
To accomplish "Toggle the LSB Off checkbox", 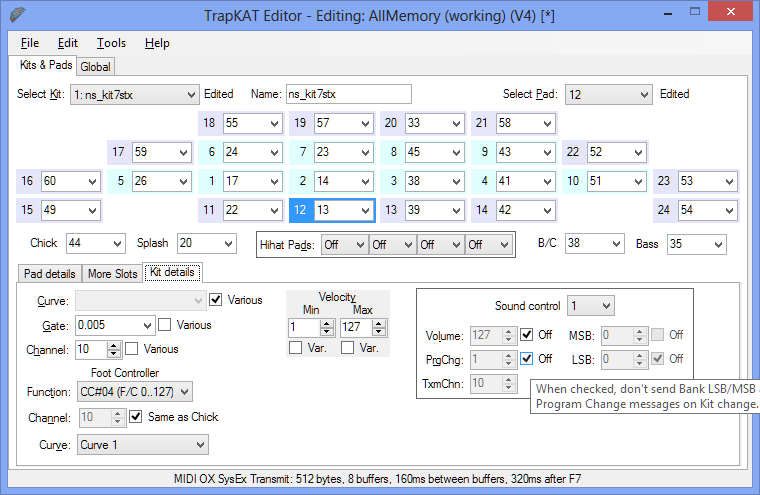I will click(x=657, y=359).
